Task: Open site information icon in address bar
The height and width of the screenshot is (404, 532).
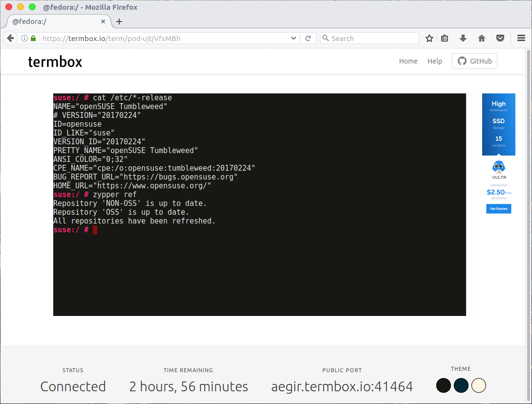Action: click(x=24, y=39)
